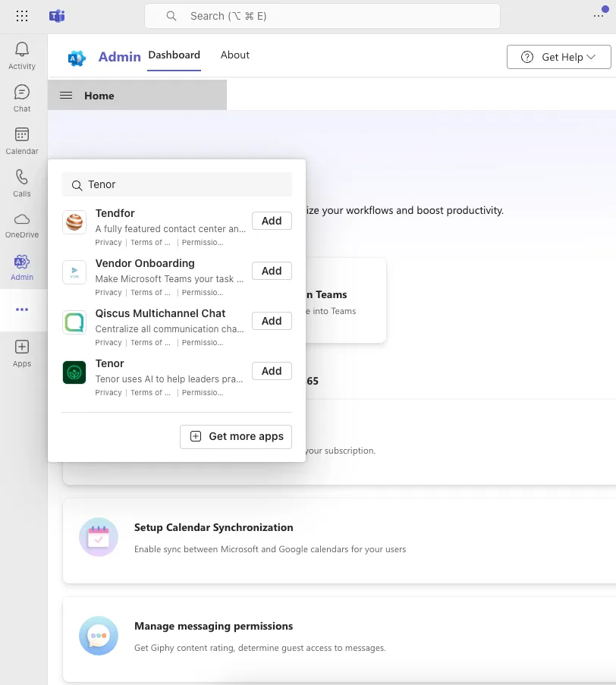Switch to the About tab
The width and height of the screenshot is (616, 685).
pos(235,55)
